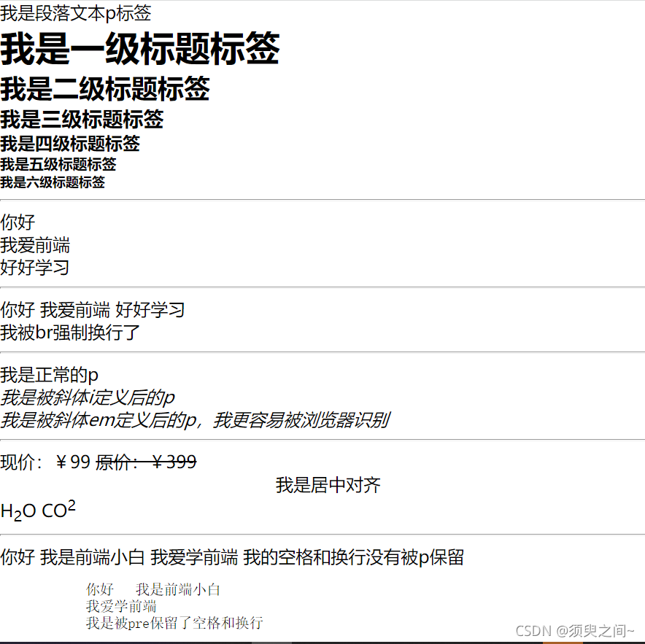Click the line '我爱前端'

pos(34,245)
